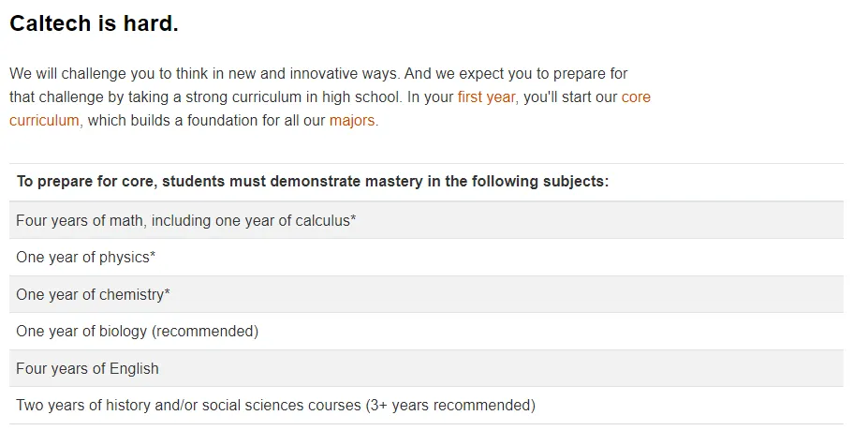Select the 'One year of physics' row
Screen dimensions: 868x445
(x=426, y=257)
